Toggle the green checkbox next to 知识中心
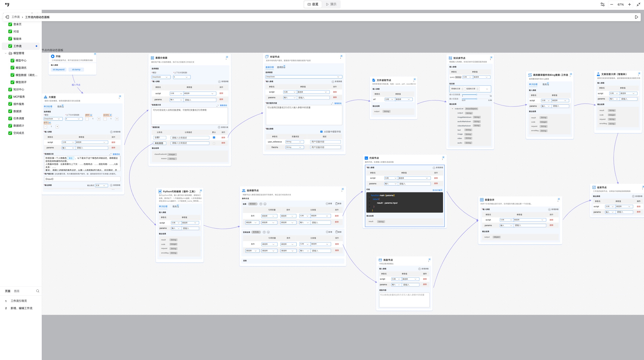 point(10,89)
